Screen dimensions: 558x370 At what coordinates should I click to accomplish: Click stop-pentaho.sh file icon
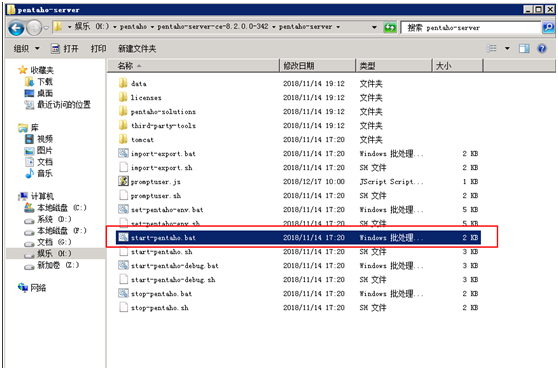(x=123, y=307)
